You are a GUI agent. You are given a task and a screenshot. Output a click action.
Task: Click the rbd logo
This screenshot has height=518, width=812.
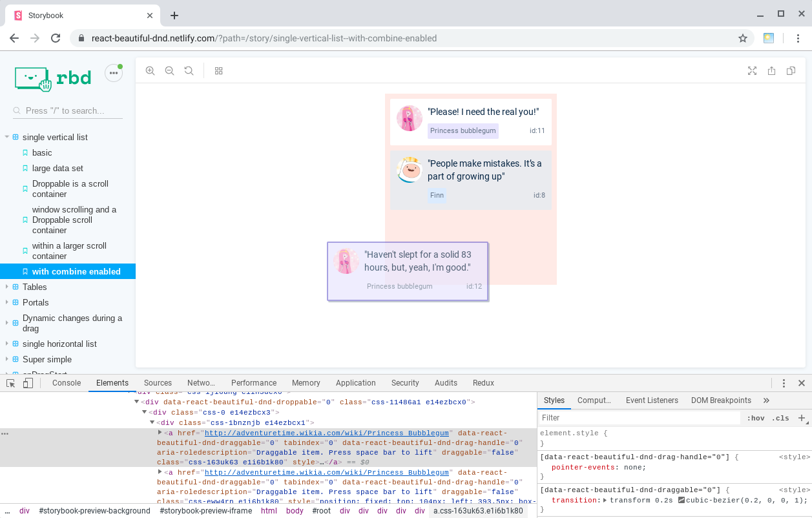[x=53, y=78]
